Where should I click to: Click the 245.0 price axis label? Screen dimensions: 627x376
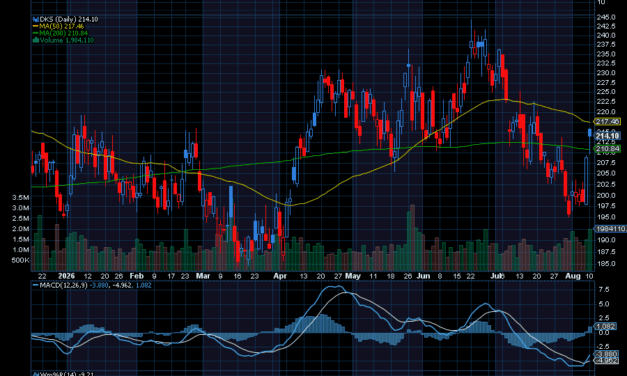pos(606,17)
